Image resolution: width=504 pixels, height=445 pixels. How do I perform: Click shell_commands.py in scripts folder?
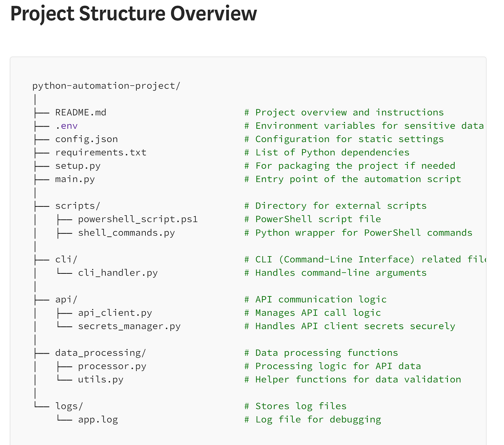(x=126, y=233)
